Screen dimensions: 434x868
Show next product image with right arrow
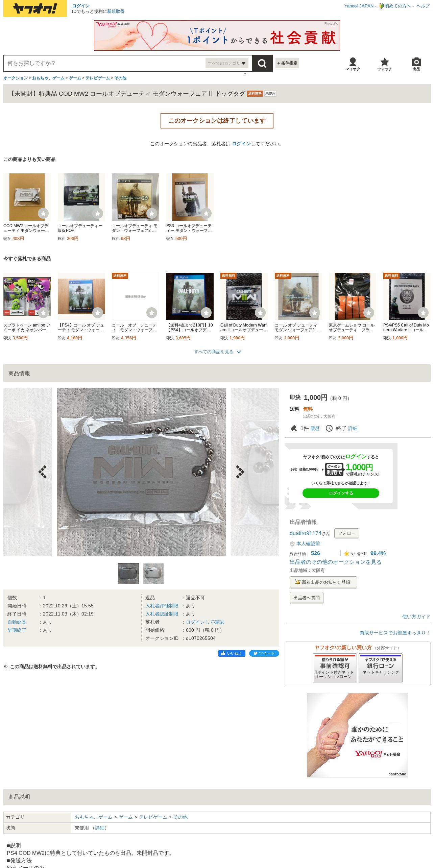(240, 472)
